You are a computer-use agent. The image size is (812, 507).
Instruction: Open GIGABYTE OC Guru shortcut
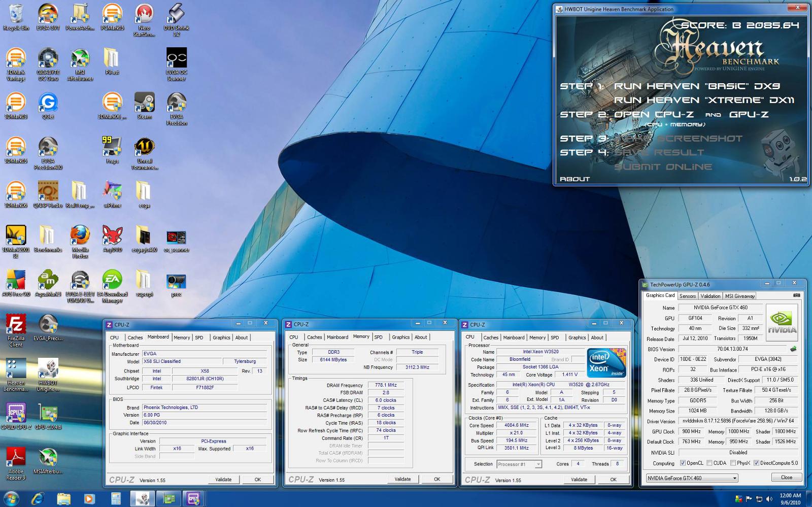[48, 64]
